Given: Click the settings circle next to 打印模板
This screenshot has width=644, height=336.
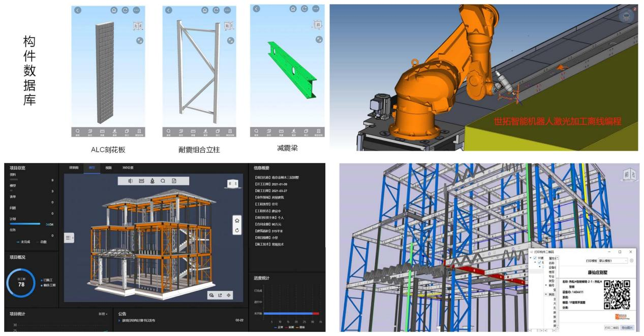Looking at the screenshot, I should click(x=632, y=260).
